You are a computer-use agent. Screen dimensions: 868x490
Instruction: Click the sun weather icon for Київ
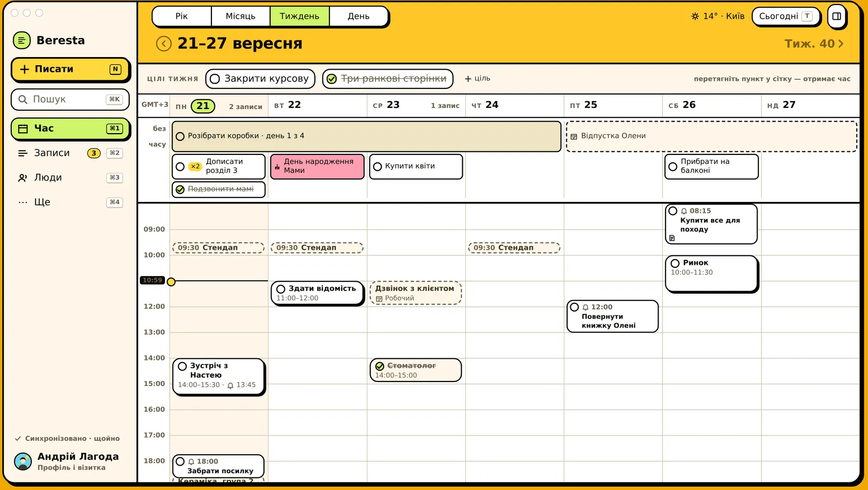click(x=695, y=16)
